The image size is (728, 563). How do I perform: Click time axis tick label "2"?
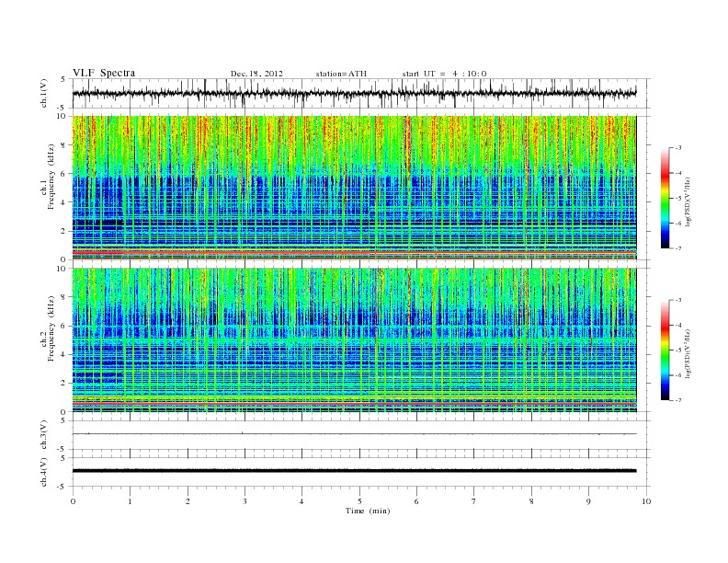pos(188,501)
